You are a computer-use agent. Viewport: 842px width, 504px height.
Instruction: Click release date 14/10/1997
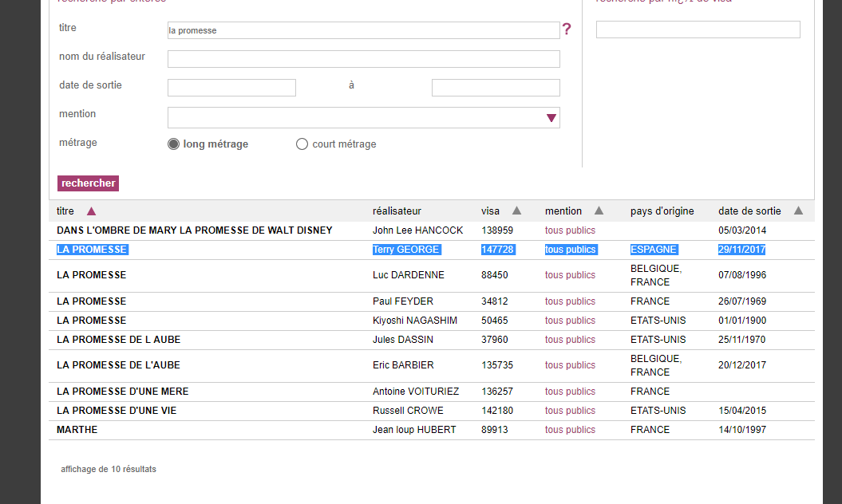(x=742, y=430)
